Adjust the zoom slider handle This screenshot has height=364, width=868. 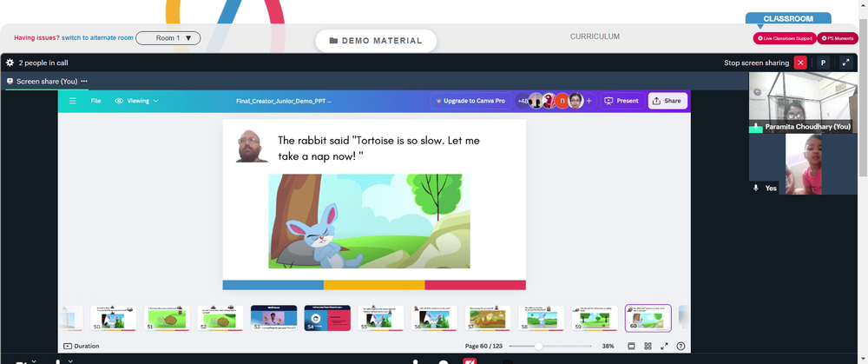point(538,346)
